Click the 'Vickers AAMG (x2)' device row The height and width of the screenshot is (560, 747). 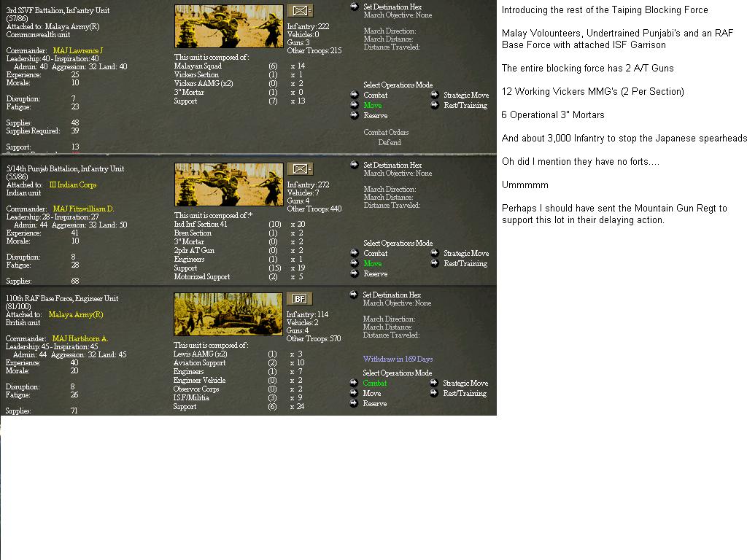coord(239,83)
